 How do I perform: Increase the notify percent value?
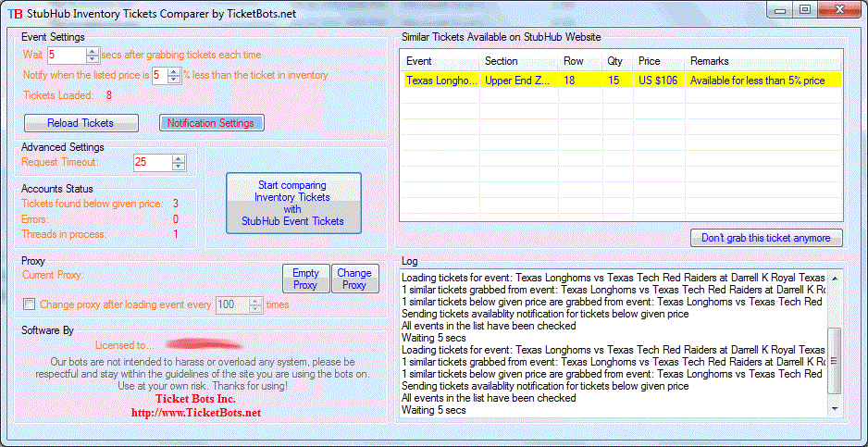(x=174, y=71)
